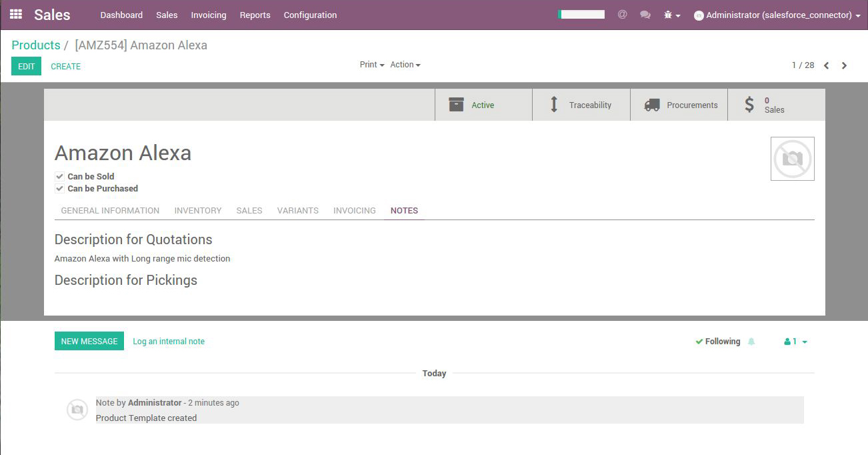Click Log an internal note link
Image resolution: width=868 pixels, height=455 pixels.
(x=169, y=342)
